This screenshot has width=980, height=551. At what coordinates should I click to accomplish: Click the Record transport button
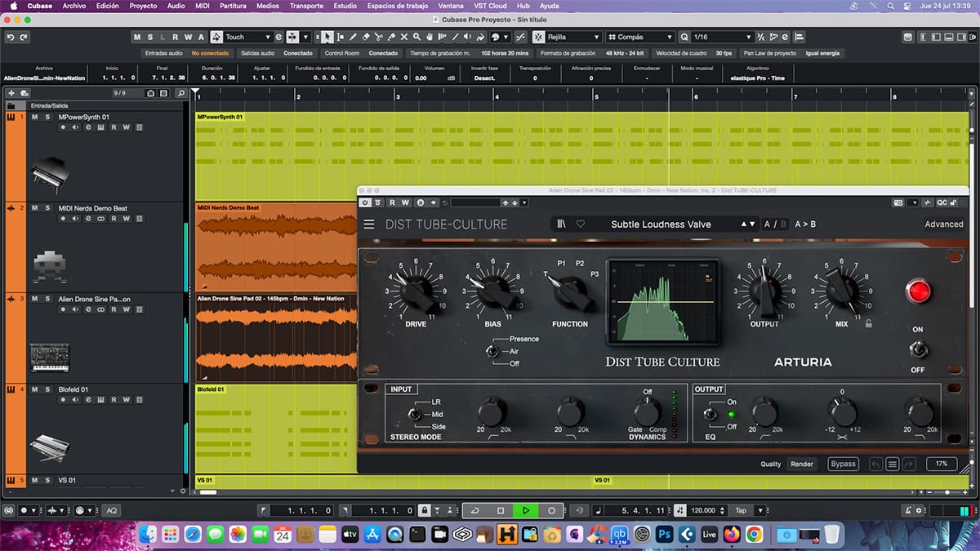point(551,510)
